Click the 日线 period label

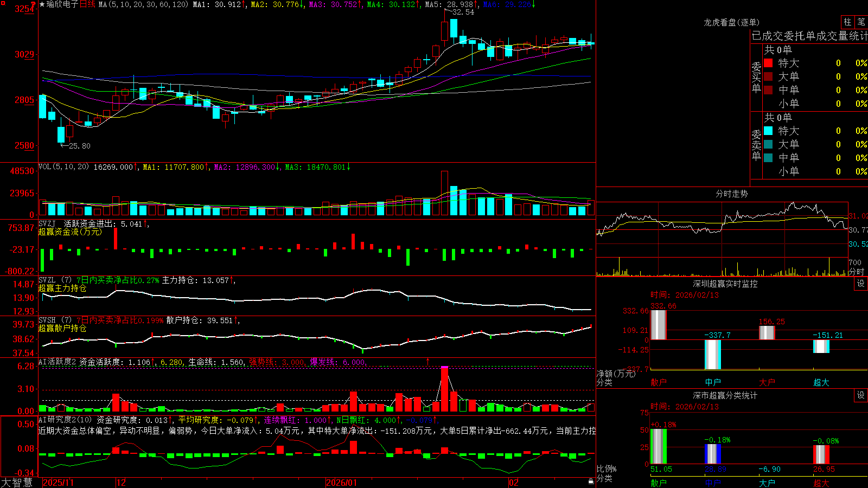click(87, 4)
